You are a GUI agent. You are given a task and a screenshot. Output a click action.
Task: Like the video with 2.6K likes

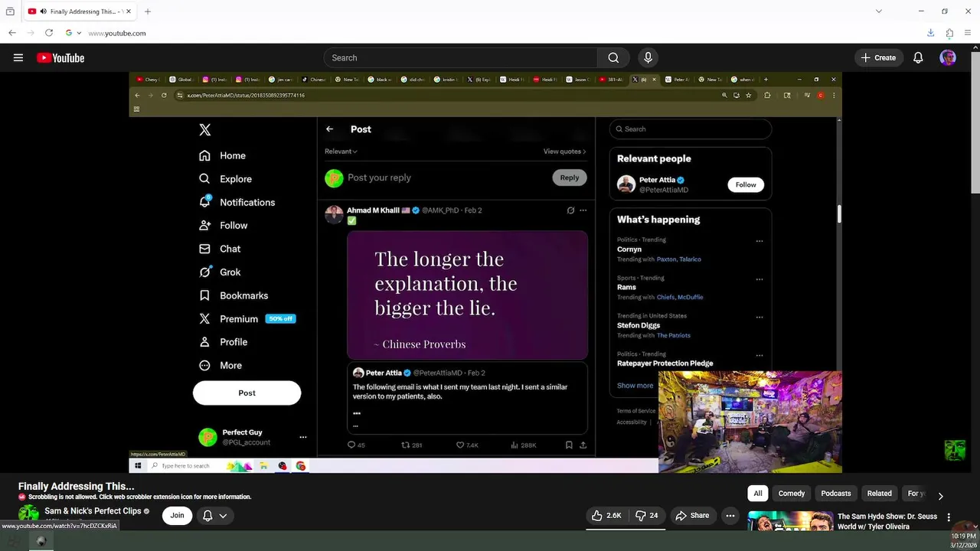(x=606, y=516)
